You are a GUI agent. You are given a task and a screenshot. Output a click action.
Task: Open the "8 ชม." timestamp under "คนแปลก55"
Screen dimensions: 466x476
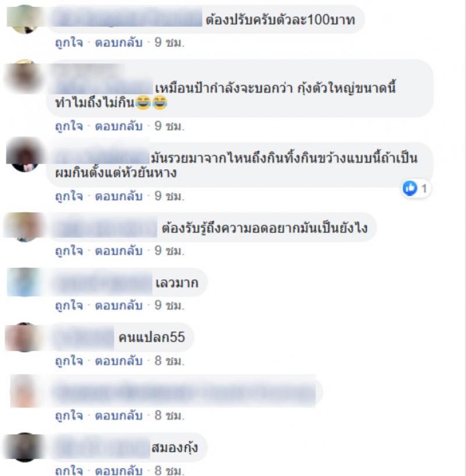pos(170,361)
